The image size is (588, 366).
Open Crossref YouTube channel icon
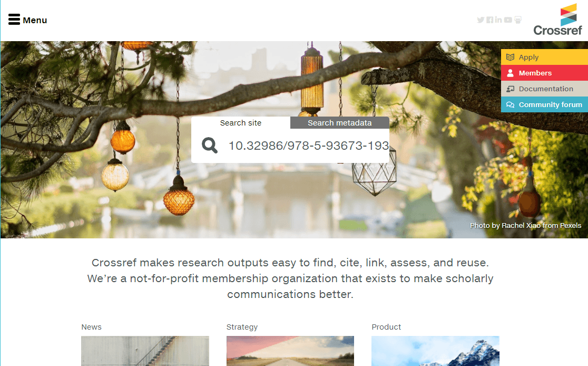(x=508, y=20)
